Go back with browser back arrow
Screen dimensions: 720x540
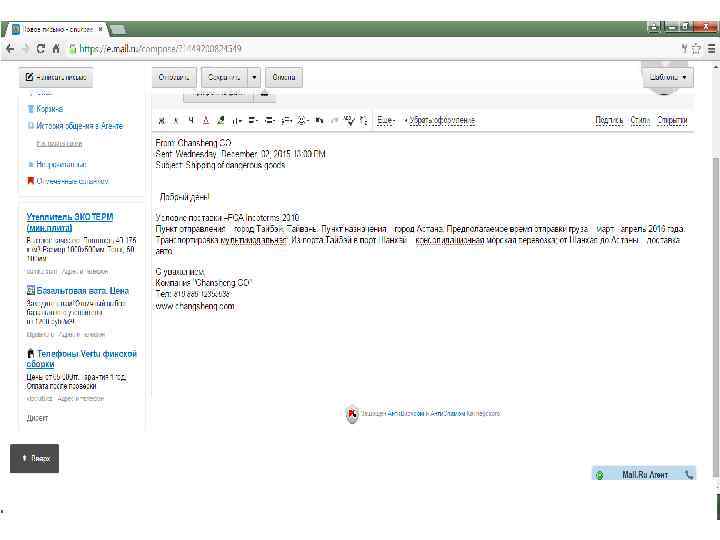[x=10, y=49]
